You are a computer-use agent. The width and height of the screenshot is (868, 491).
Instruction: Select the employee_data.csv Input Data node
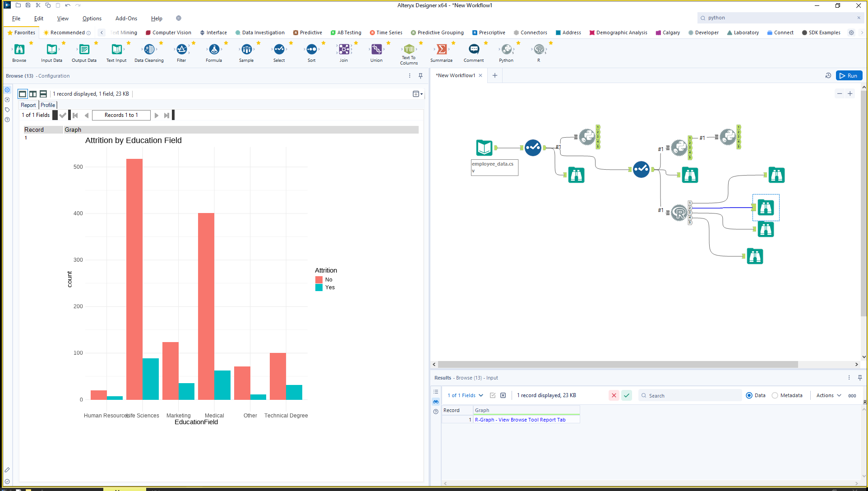(x=484, y=148)
